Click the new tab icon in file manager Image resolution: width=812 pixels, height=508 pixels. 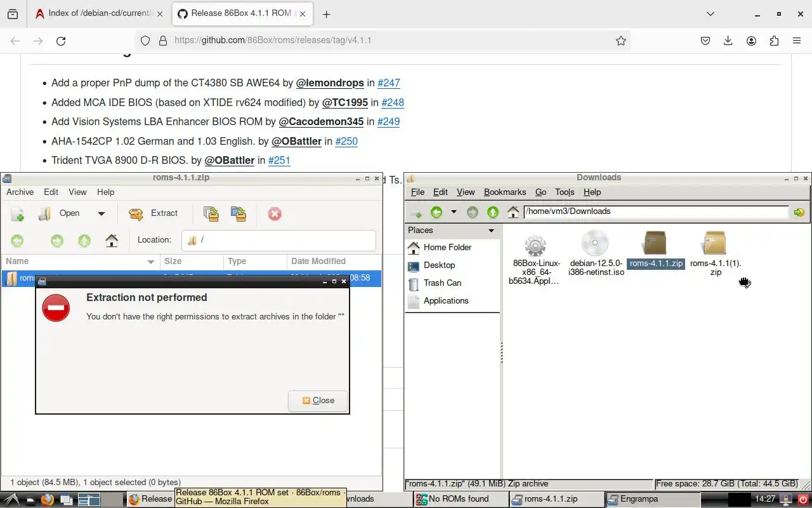[x=416, y=212]
